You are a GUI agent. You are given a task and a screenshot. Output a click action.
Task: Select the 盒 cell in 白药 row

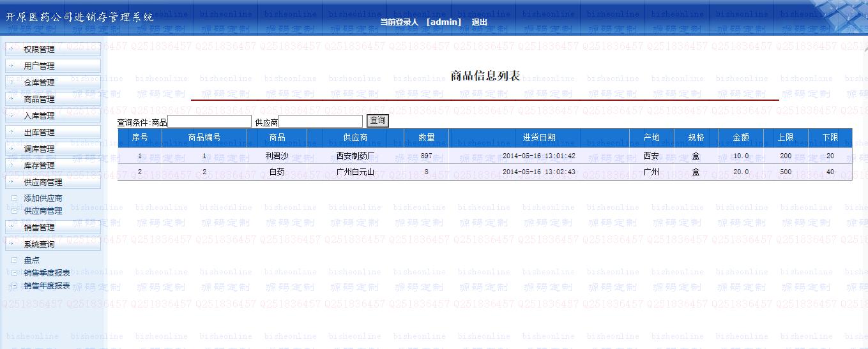pyautogui.click(x=696, y=172)
